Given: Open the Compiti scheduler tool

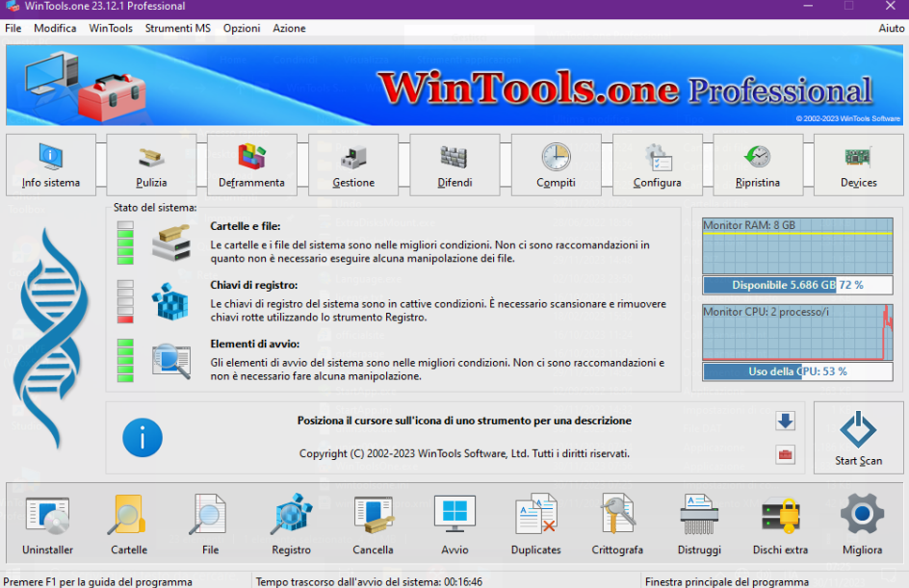Looking at the screenshot, I should click(556, 166).
